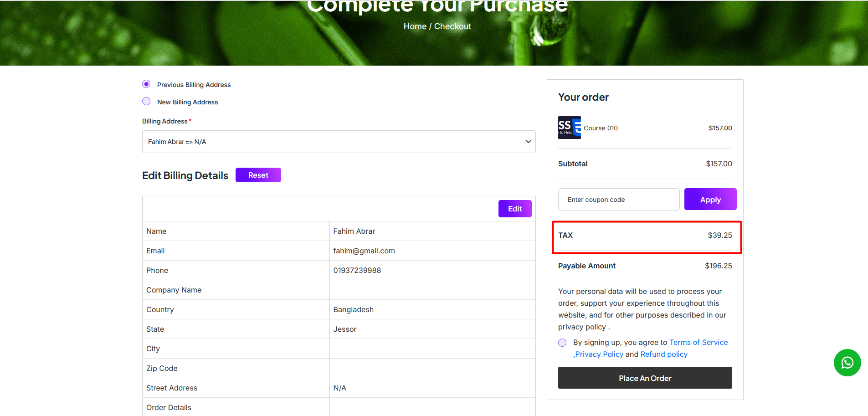This screenshot has width=868, height=416.
Task: Click the Edit billing details button
Action: pos(515,209)
